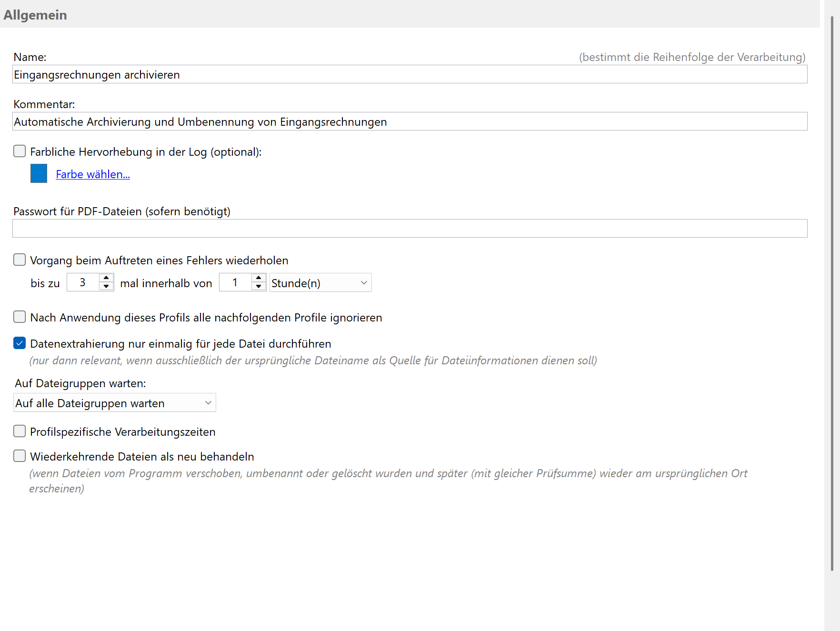
Task: Click the time interval value field
Action: tap(235, 283)
